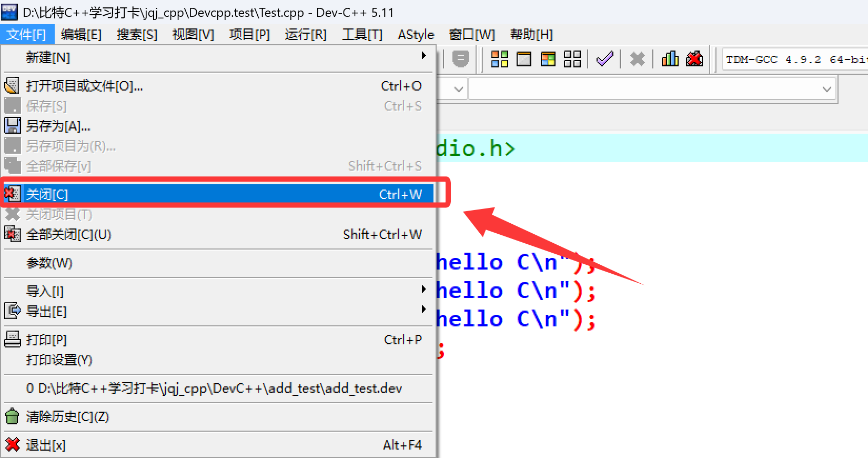Click the syntax check checkmark icon
868x458 pixels.
(605, 59)
